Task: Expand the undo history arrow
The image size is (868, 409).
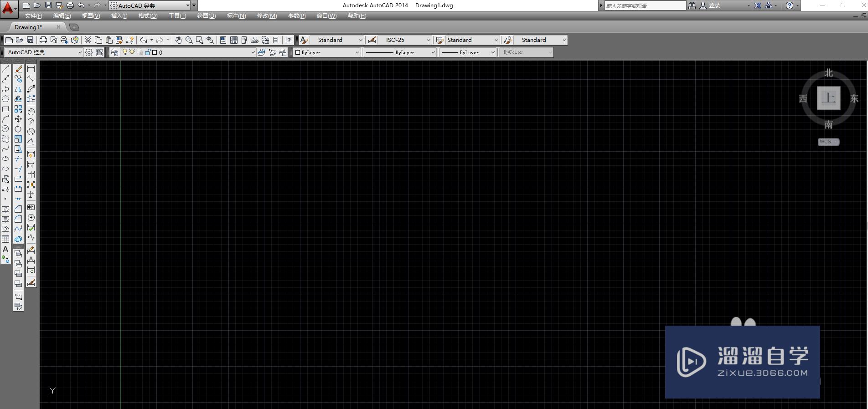Action: pos(151,40)
